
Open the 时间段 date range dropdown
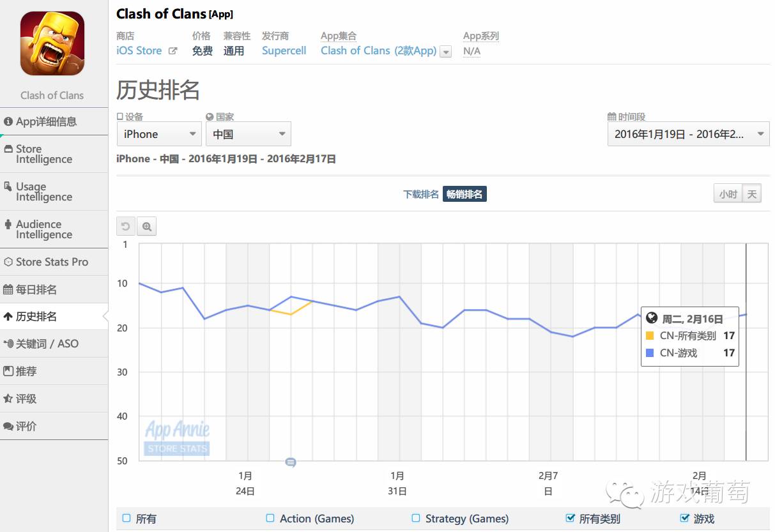(688, 134)
